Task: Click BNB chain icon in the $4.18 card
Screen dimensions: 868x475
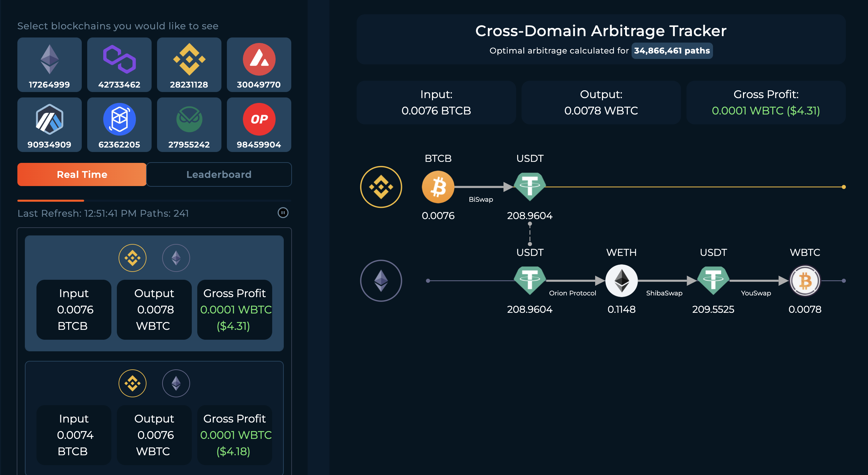Action: 133,383
